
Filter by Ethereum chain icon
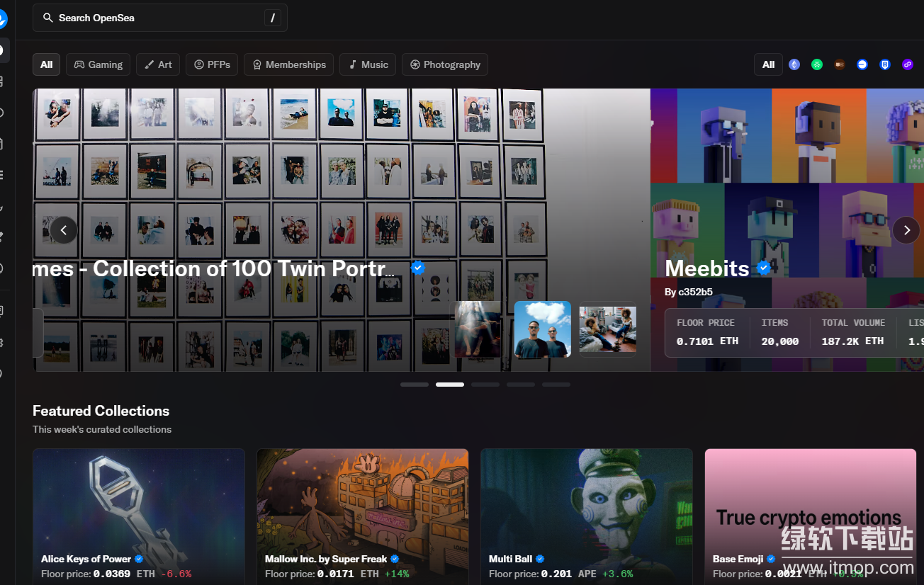click(794, 64)
